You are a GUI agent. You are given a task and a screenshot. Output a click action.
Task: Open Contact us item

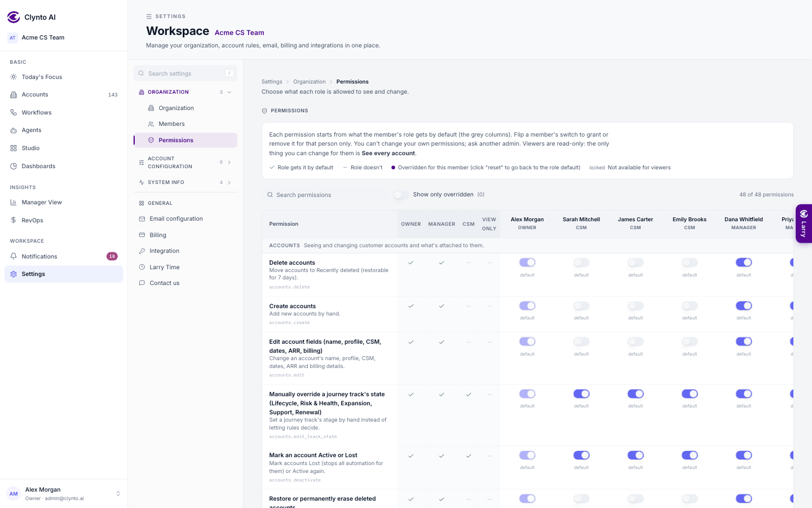click(186, 283)
